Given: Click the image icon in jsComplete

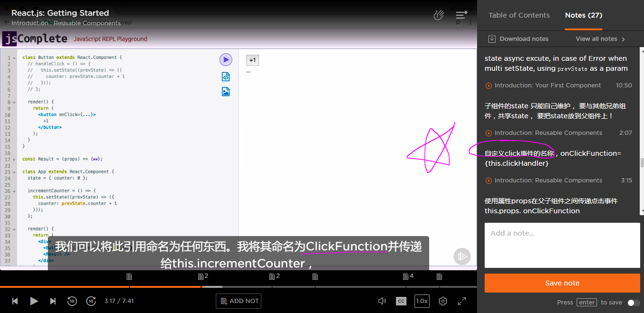Looking at the screenshot, I should (226, 92).
